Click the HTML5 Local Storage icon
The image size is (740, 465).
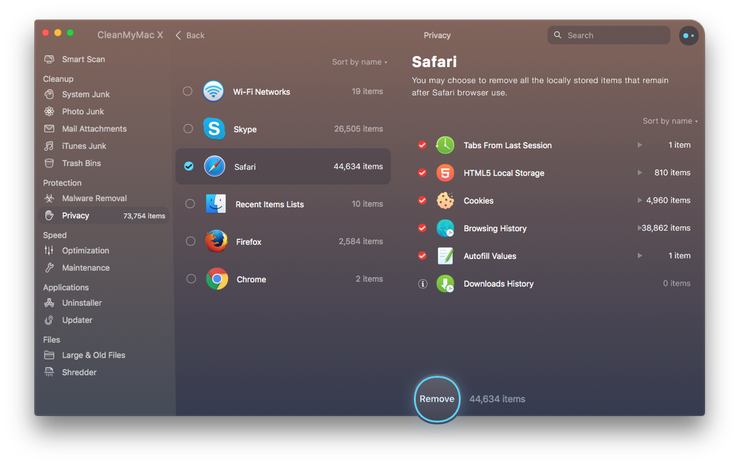point(445,173)
